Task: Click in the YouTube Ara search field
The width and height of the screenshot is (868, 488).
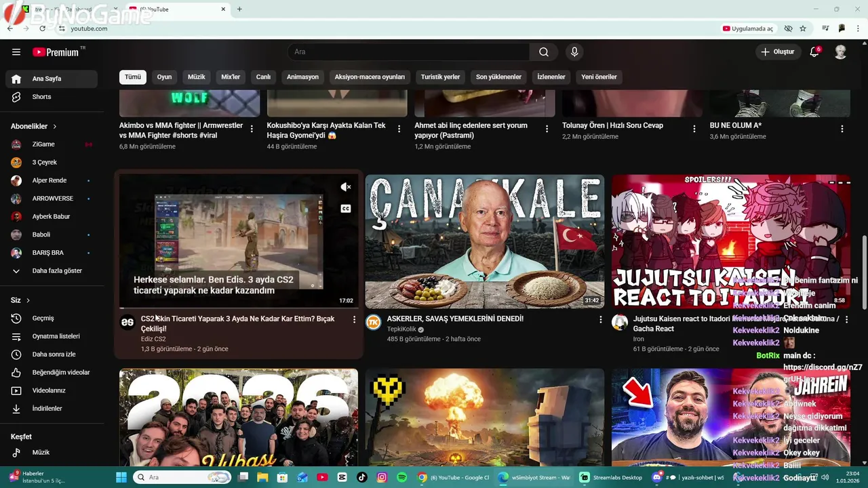Action: (x=409, y=52)
